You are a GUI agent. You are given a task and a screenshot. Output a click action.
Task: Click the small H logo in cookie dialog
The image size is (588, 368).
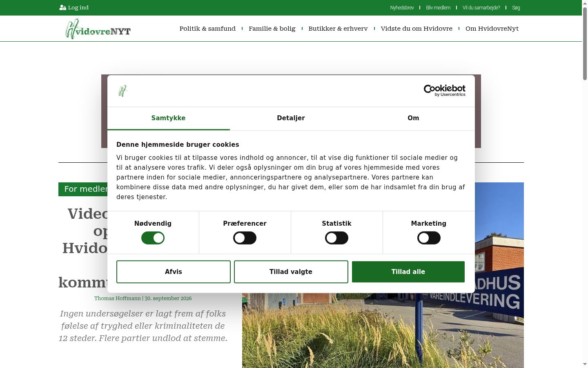122,91
